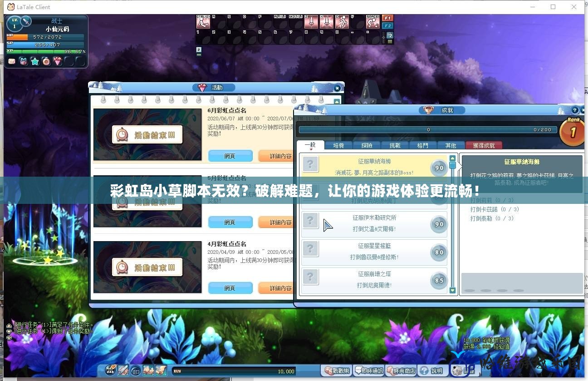Activate the SPACE skill slot
The image size is (588, 381).
tap(372, 22)
